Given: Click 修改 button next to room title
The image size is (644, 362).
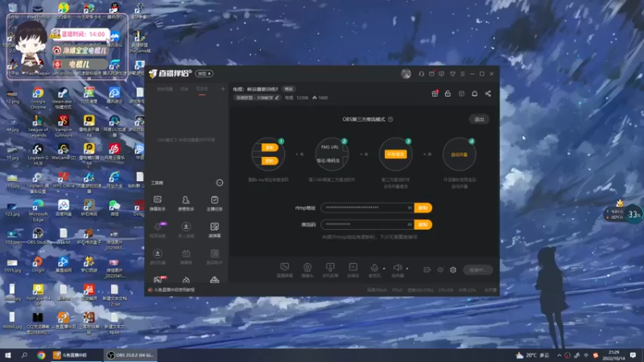Looking at the screenshot, I should pyautogui.click(x=289, y=88).
